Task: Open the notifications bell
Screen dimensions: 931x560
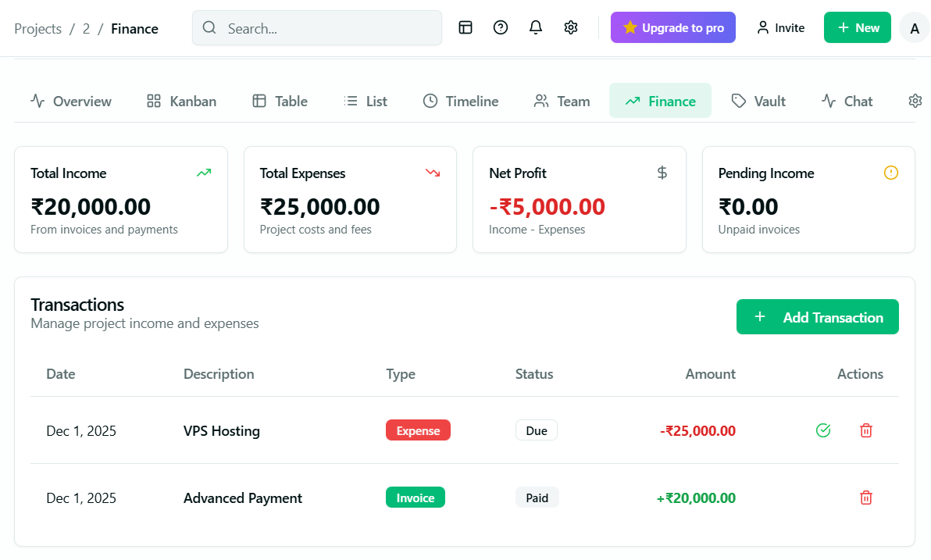Action: 536,27
